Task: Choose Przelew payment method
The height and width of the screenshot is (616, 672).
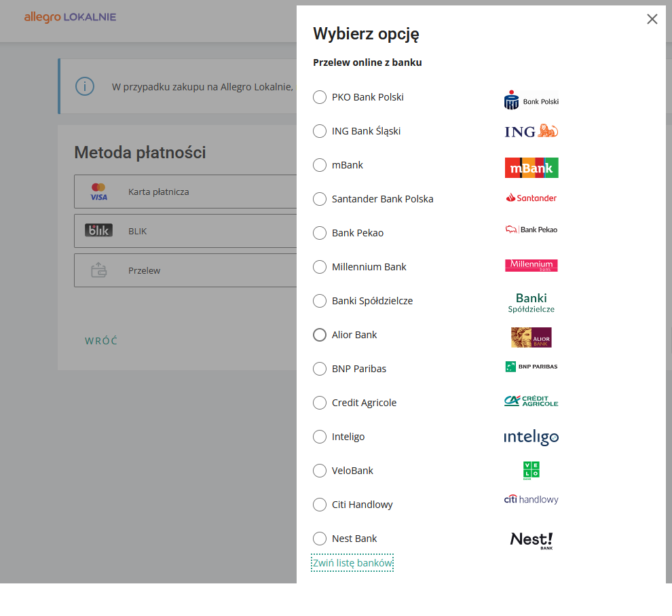Action: [x=185, y=270]
